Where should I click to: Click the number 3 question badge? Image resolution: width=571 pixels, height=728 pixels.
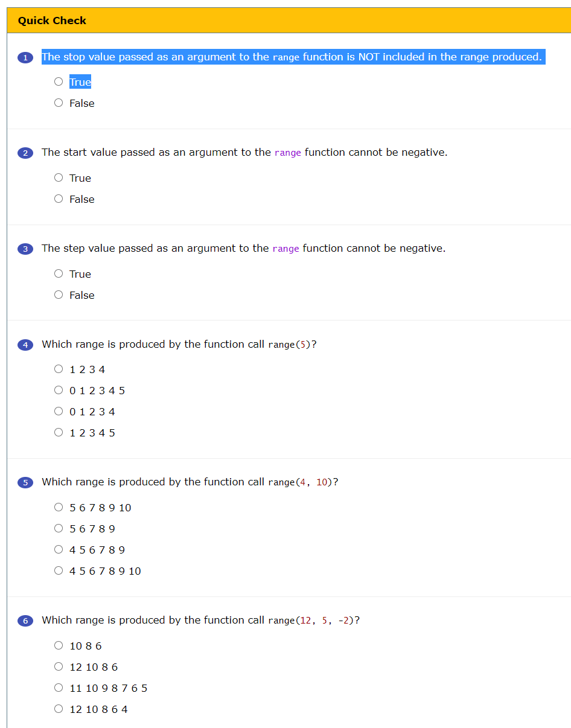(25, 249)
